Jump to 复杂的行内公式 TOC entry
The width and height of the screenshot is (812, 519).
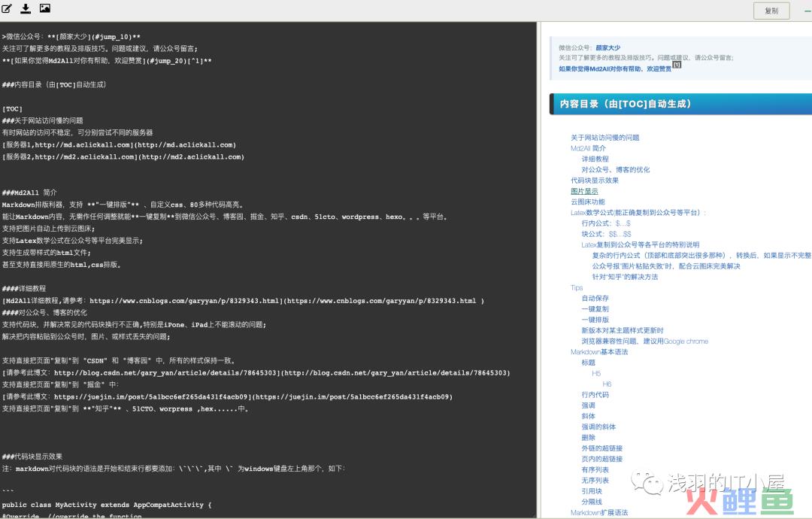click(x=701, y=255)
